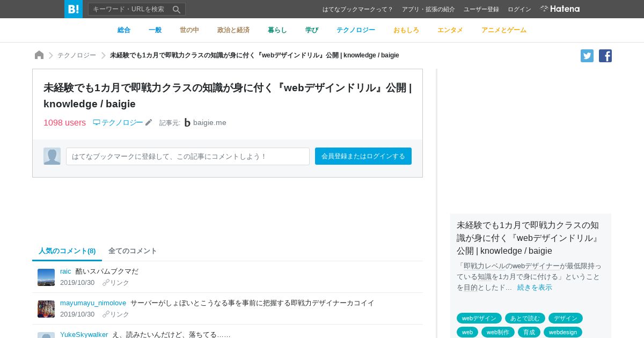Click the pencil edit category icon
Image resolution: width=644 pixels, height=338 pixels.
tap(149, 122)
